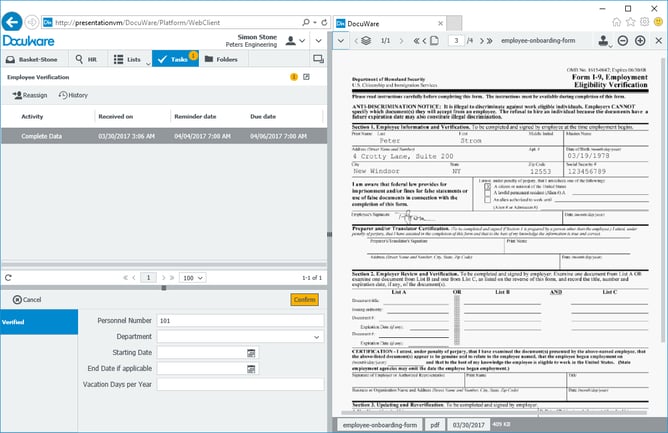Open End Date calendar picker
Viewport: 668px width, 433px height.
(x=252, y=369)
